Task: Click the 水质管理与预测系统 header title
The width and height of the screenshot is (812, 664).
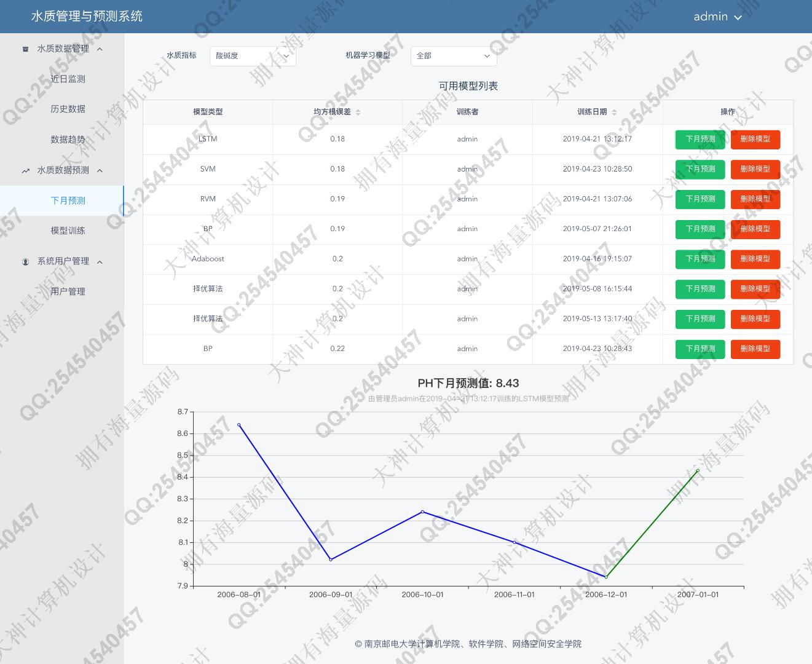Action: pos(87,17)
